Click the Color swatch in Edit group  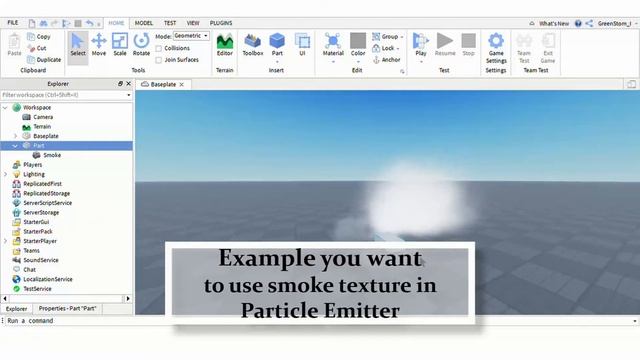tap(358, 41)
